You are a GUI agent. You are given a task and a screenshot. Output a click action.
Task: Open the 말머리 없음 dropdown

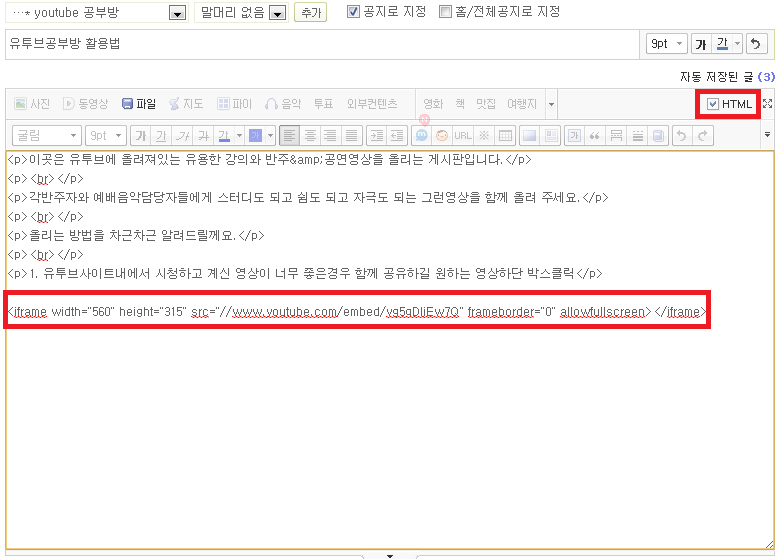point(277,13)
